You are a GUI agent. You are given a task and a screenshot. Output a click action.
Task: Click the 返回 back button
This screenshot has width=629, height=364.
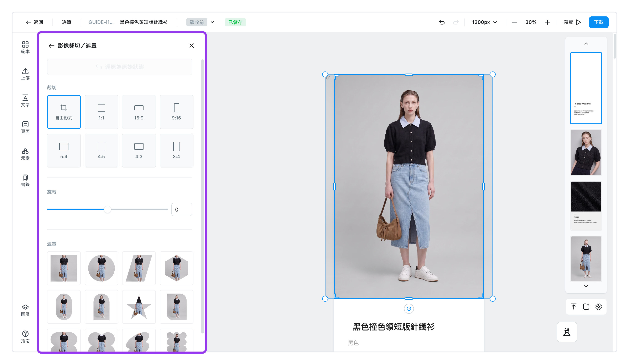(x=35, y=22)
